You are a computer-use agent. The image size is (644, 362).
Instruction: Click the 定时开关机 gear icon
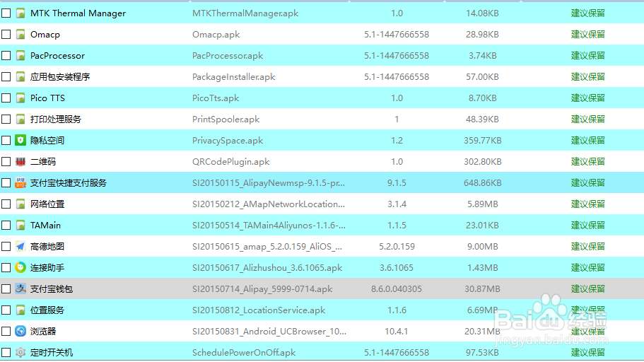tap(21, 353)
